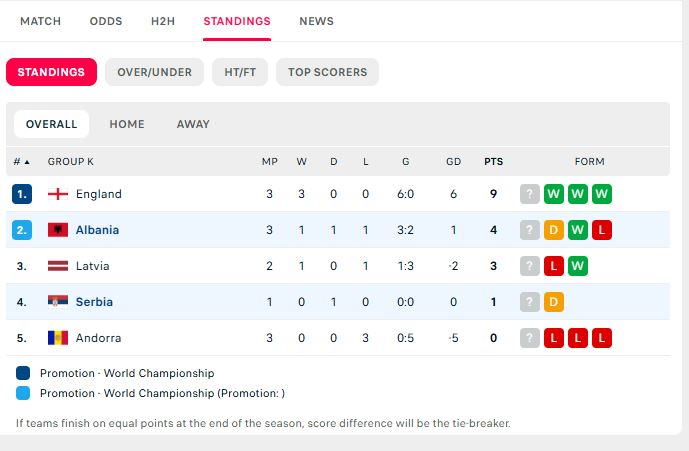Click Latvia's green win form badge
This screenshot has width=689, height=451.
[577, 266]
